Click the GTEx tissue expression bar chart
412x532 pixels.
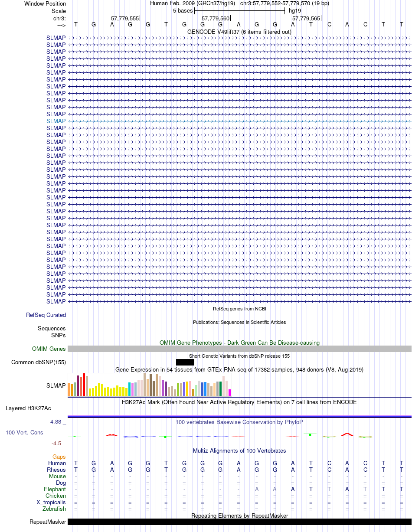coord(150,385)
